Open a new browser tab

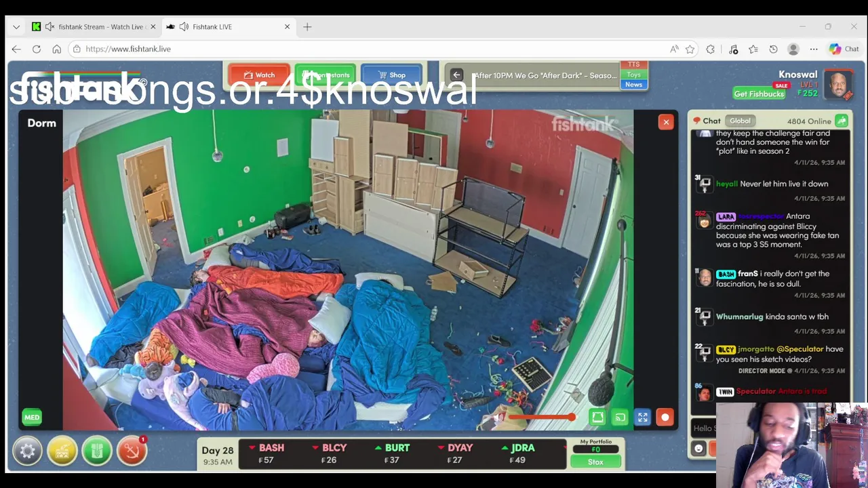click(307, 26)
